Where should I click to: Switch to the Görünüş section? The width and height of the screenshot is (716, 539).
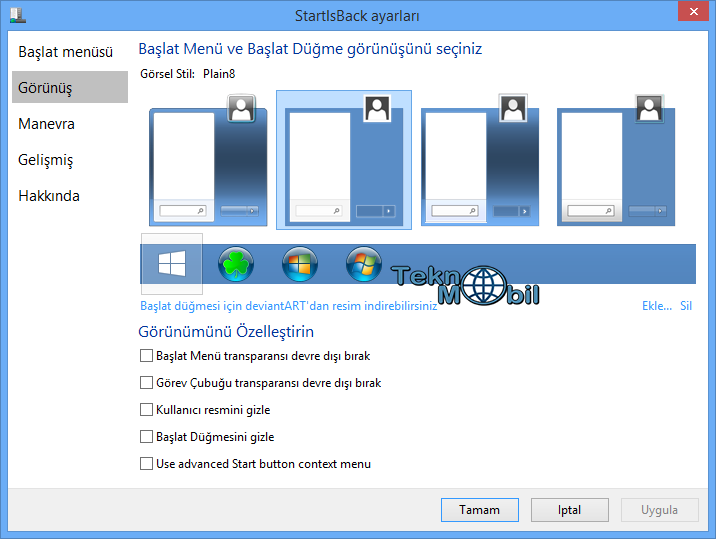[70, 87]
